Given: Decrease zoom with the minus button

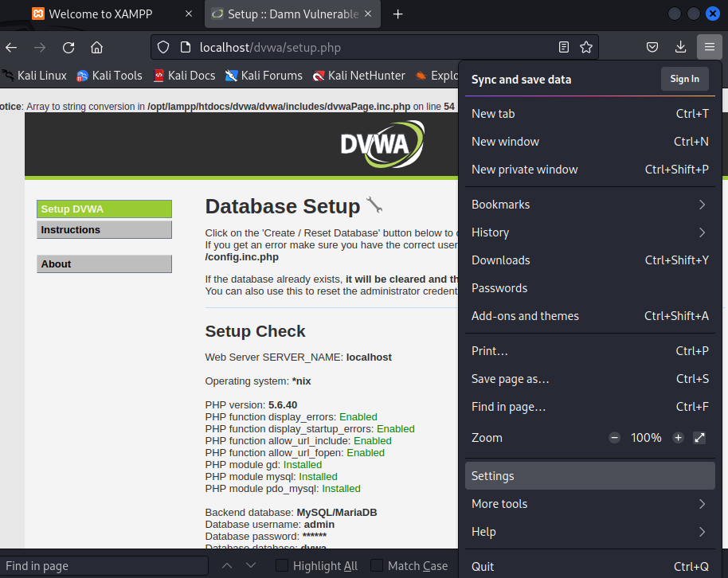Looking at the screenshot, I should coord(614,438).
